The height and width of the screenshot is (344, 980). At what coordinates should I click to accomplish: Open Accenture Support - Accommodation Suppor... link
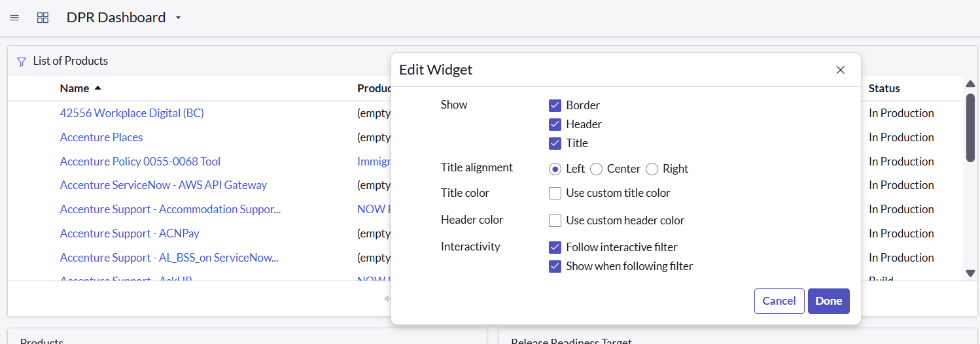(170, 209)
